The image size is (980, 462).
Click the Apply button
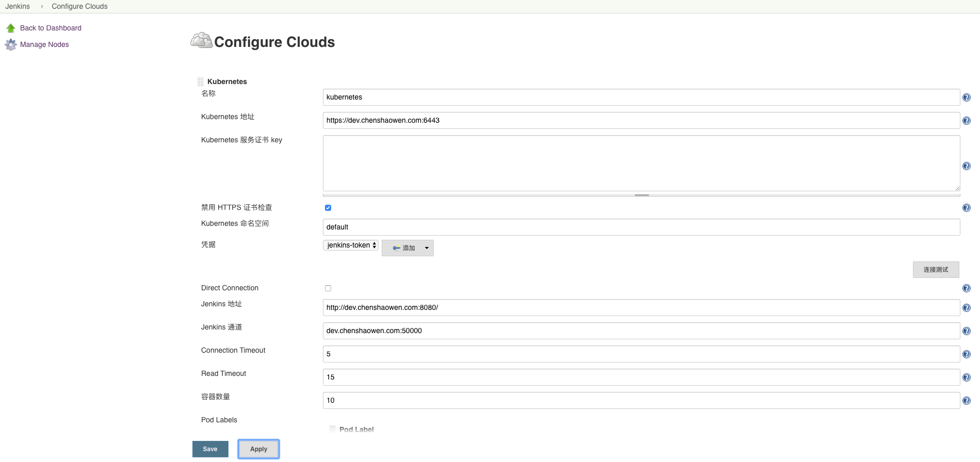coord(258,449)
